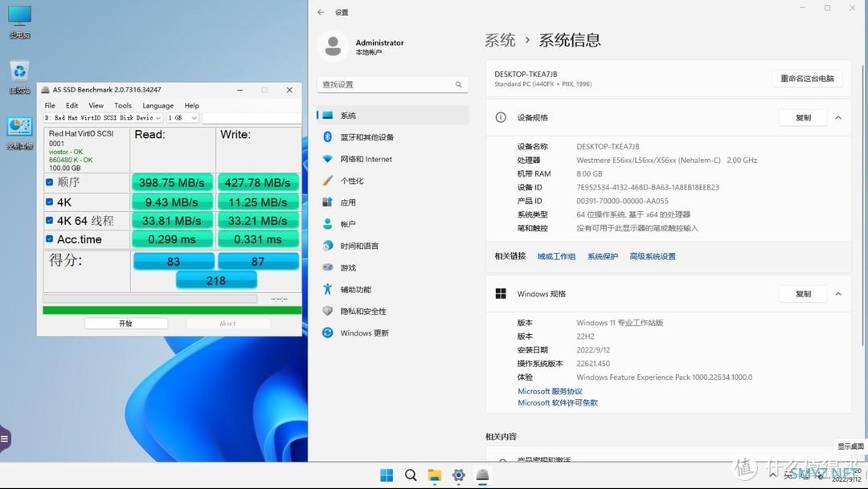This screenshot has width=868, height=489.
Task: Click the write score 87 box
Action: click(x=259, y=261)
